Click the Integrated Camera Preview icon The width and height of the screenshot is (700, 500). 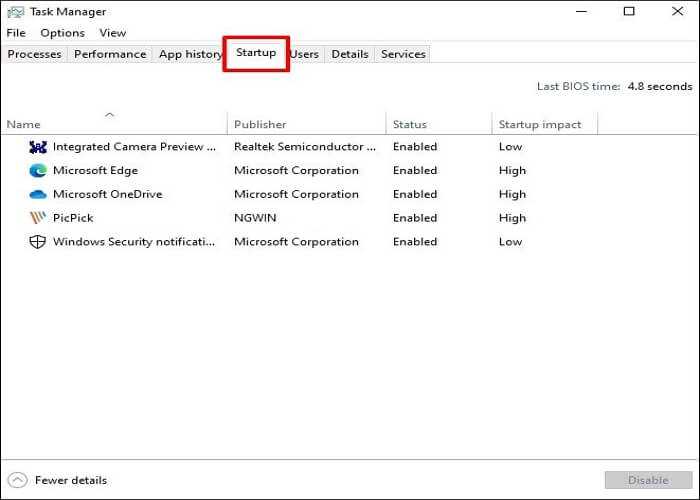[38, 146]
